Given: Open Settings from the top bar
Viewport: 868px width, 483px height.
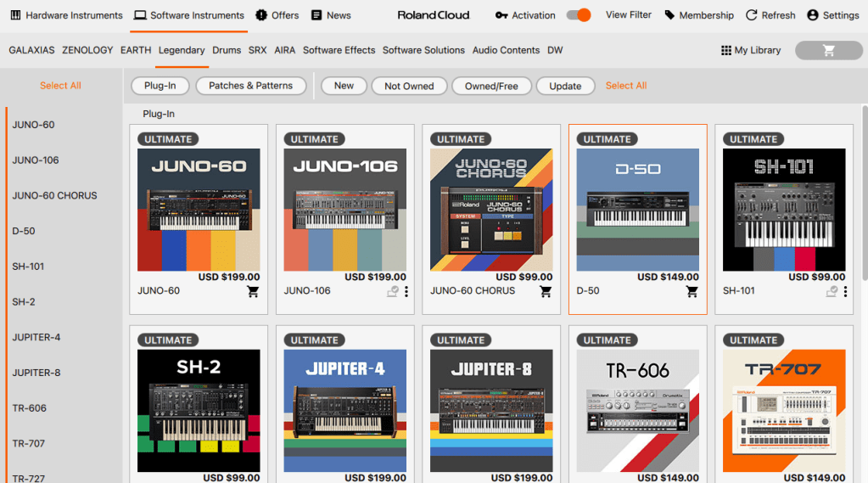Looking at the screenshot, I should [x=813, y=15].
